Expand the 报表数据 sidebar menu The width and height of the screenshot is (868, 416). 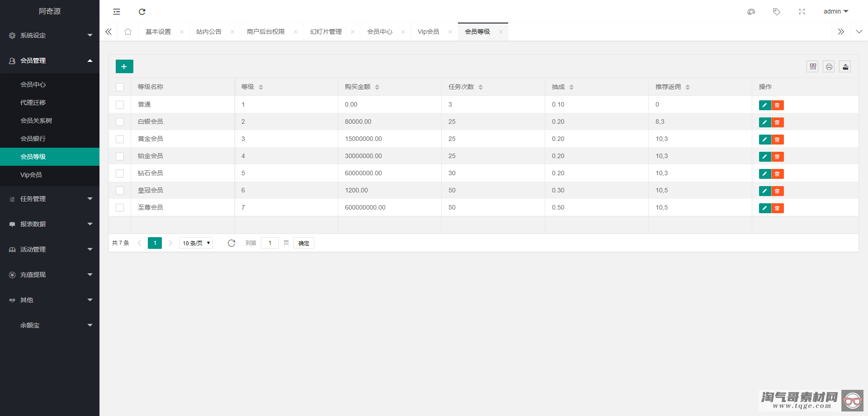(x=50, y=224)
